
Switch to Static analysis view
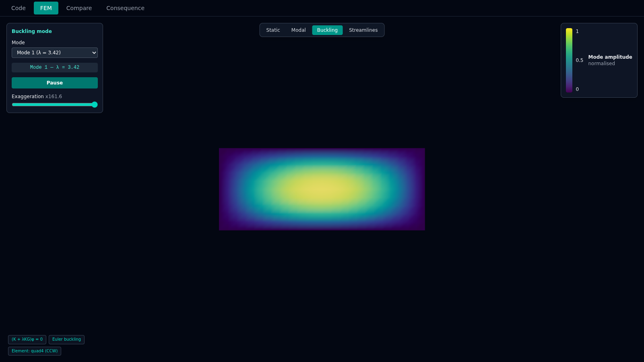pos(273,30)
